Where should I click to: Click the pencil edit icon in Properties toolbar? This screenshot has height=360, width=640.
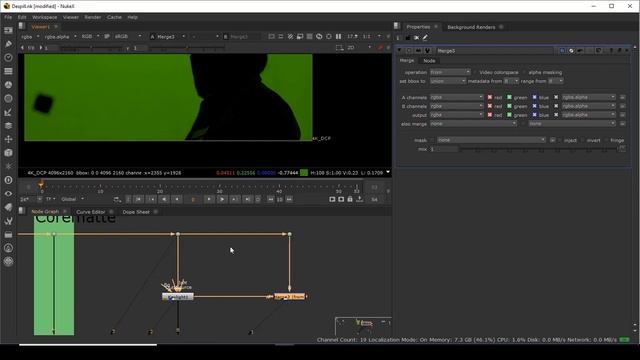click(x=425, y=38)
